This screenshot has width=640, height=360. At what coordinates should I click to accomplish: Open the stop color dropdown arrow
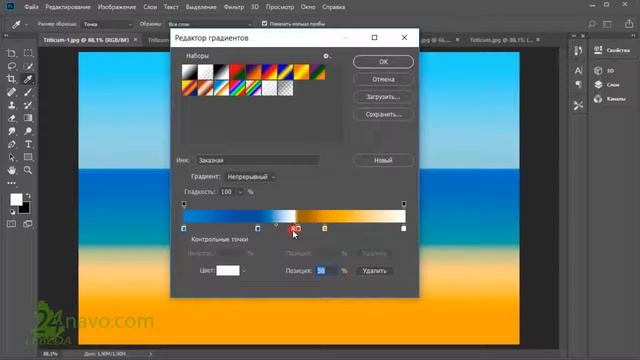point(244,271)
